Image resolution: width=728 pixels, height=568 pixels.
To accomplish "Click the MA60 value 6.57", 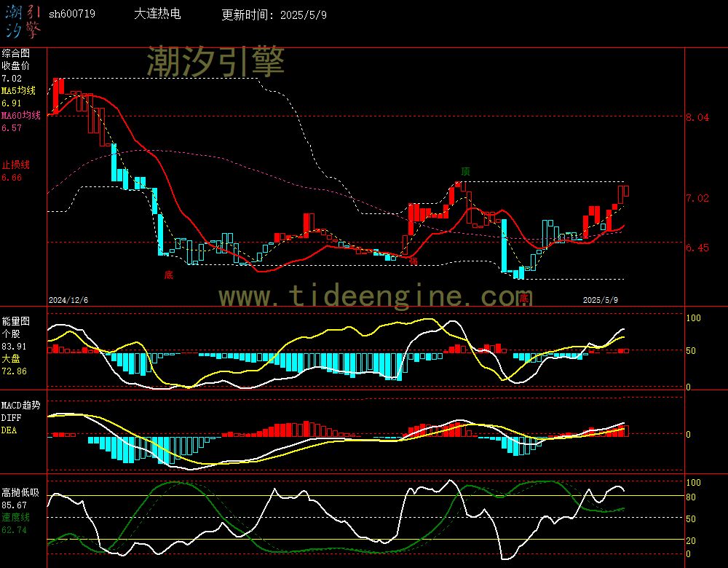I will 12,127.
